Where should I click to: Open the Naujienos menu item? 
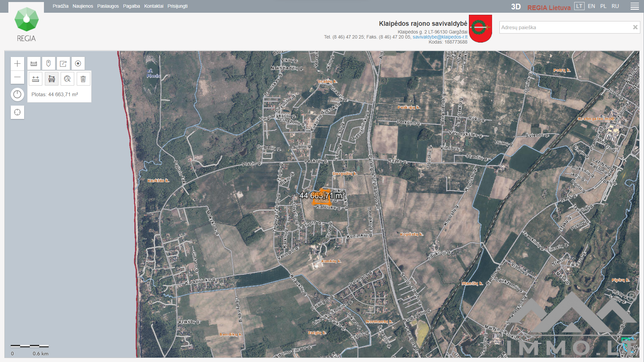tap(83, 6)
